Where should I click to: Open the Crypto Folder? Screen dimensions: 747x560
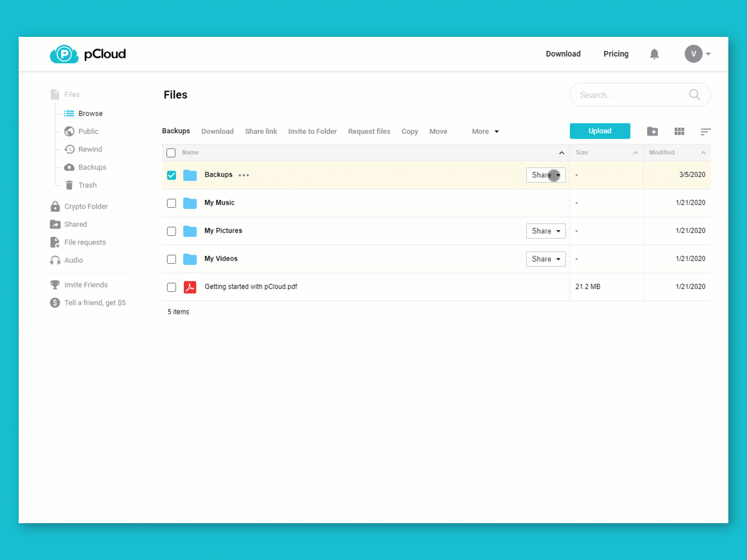(x=86, y=206)
